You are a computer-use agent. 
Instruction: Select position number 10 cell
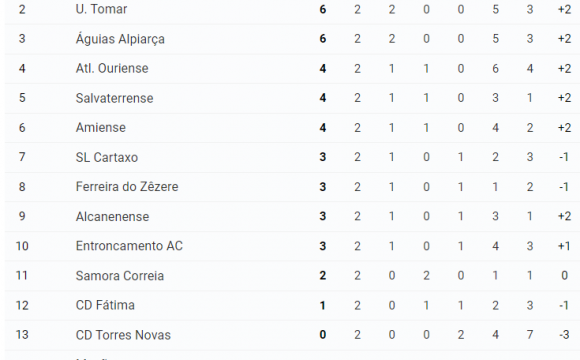[x=22, y=246]
